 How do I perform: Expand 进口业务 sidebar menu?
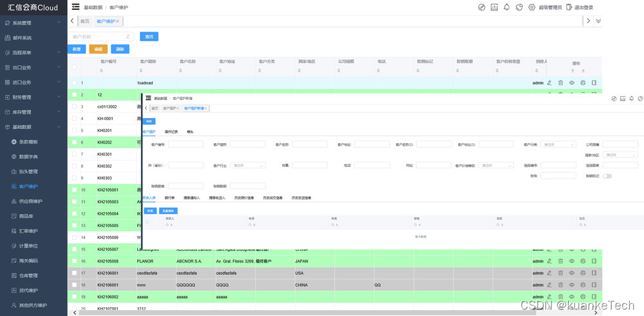33,83
